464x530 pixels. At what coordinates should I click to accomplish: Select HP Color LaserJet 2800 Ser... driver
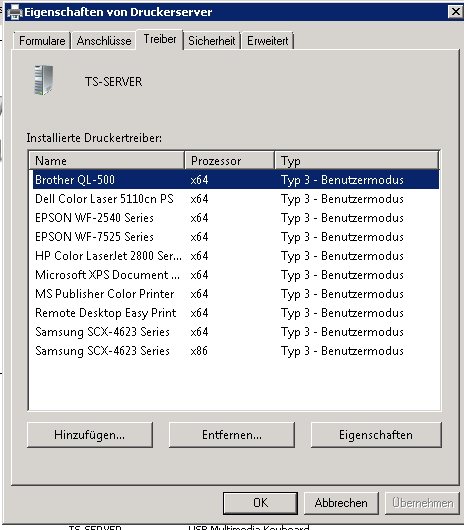(x=236, y=256)
